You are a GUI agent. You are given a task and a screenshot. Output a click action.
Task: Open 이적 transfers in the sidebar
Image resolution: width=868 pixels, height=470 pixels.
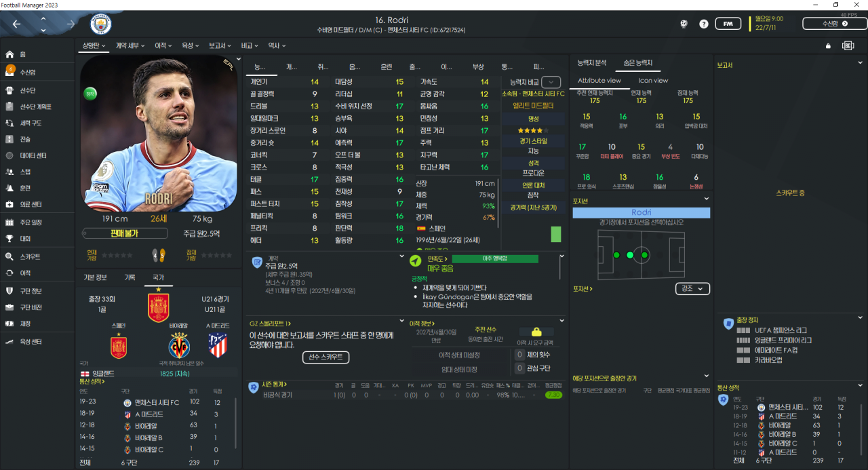coord(24,273)
